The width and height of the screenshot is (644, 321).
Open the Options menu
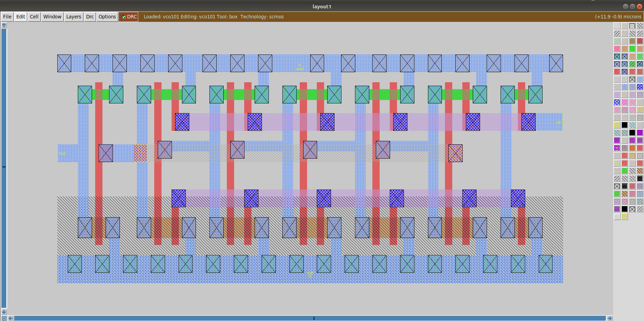coord(107,17)
